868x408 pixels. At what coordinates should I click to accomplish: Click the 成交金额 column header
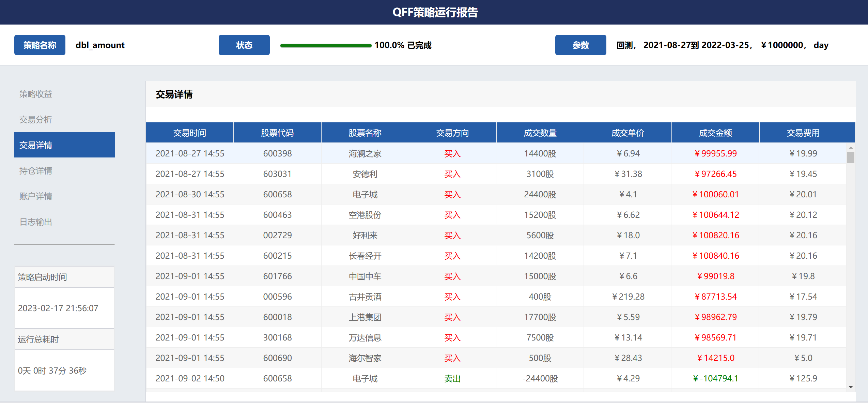715,133
